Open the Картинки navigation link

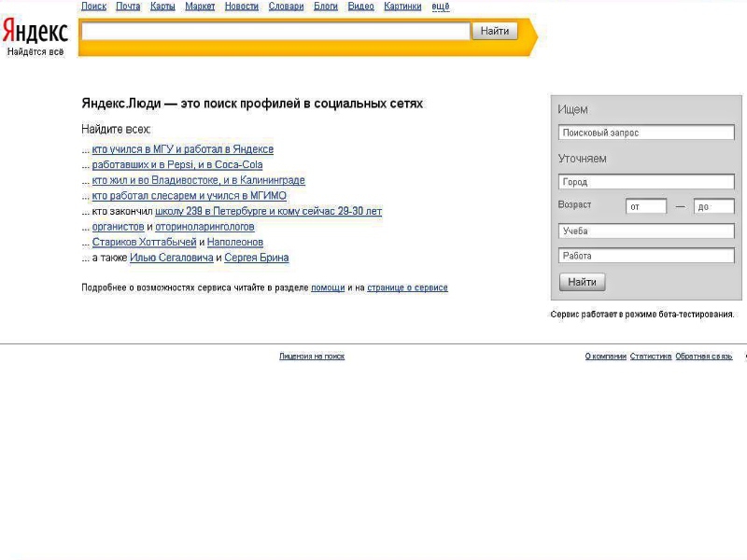point(402,7)
